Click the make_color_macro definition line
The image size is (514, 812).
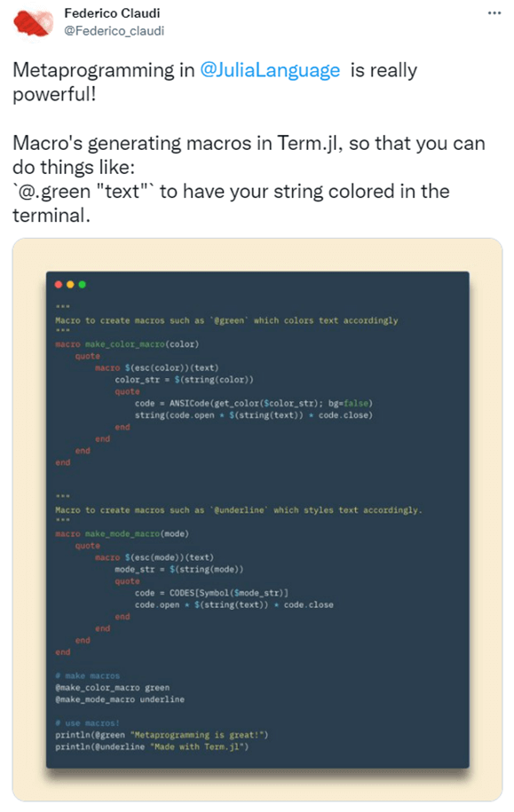127,344
